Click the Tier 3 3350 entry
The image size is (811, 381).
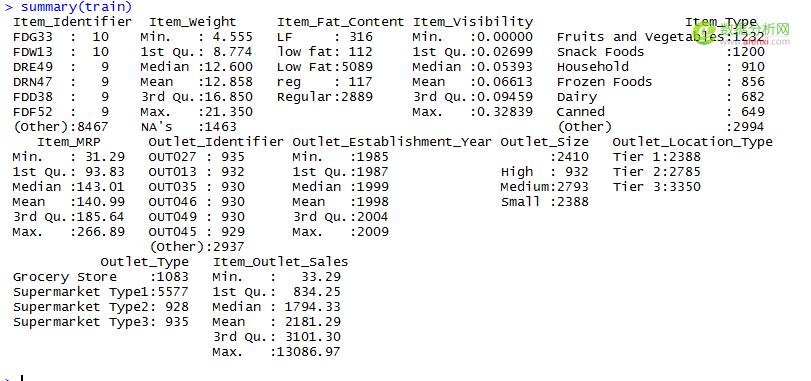click(657, 187)
